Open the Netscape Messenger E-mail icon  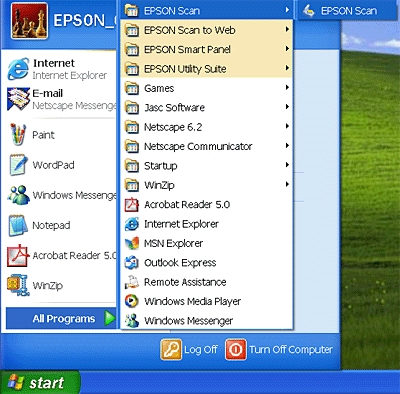[x=18, y=99]
